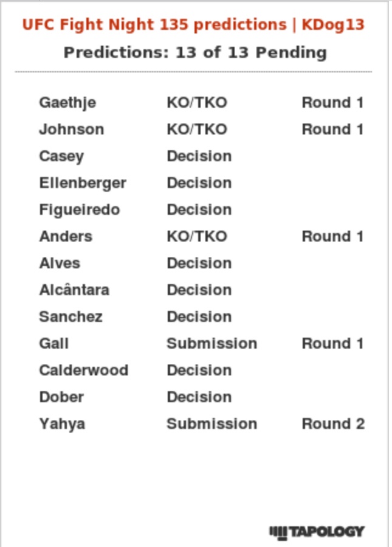Click the Gall fighter name
This screenshot has height=547, width=392.
(53, 344)
